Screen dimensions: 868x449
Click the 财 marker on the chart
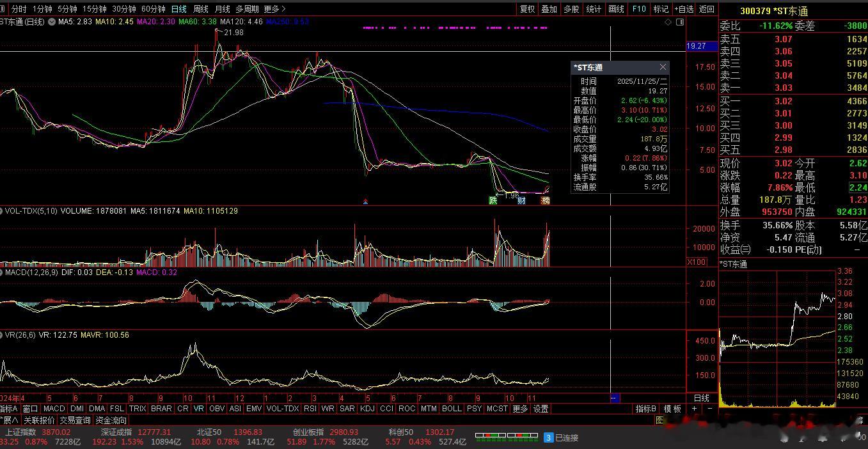[521, 200]
